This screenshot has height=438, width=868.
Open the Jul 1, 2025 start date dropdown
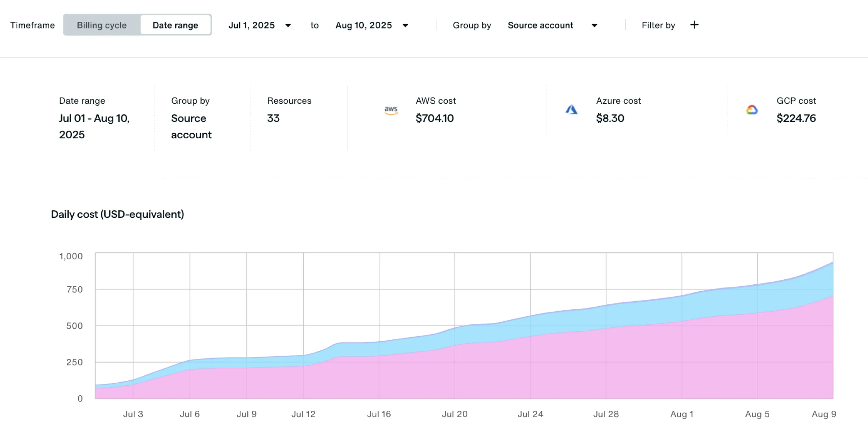click(x=252, y=25)
